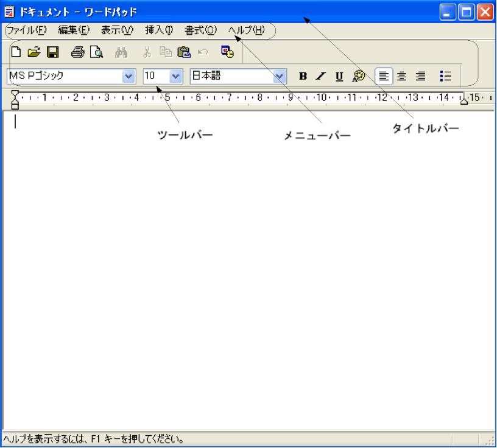
Task: Toggle bullet list style
Action: (445, 76)
